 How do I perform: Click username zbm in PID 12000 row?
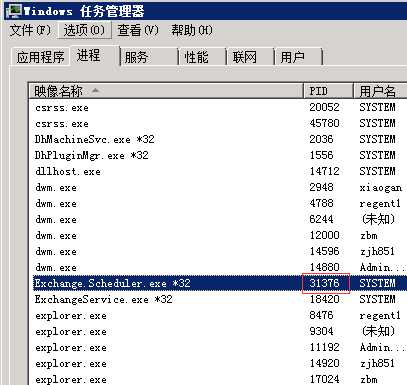pyautogui.click(x=369, y=236)
